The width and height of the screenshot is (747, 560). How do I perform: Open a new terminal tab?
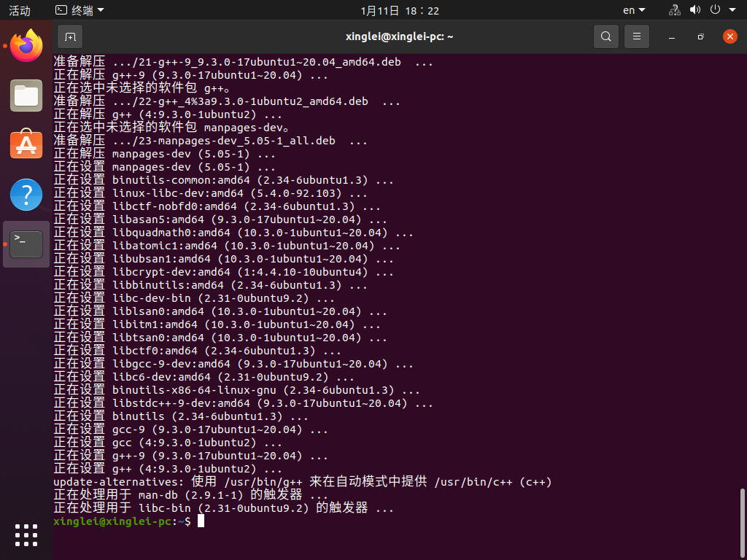70,36
